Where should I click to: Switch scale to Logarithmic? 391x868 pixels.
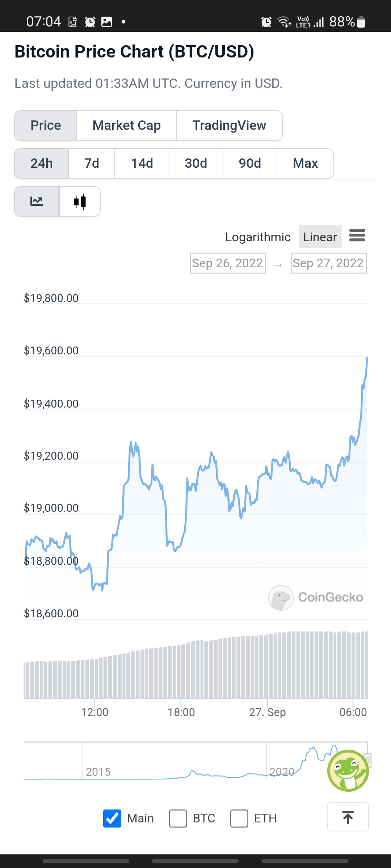pyautogui.click(x=258, y=237)
